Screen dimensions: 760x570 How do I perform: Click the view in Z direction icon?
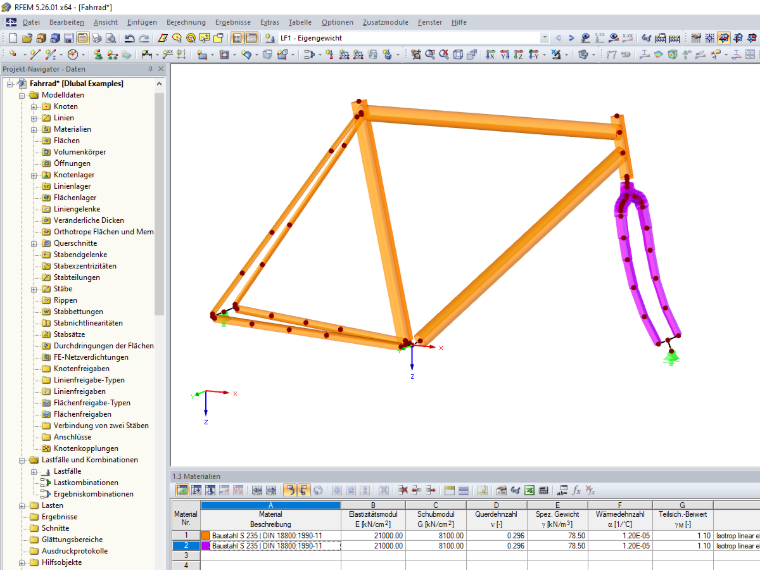[519, 55]
